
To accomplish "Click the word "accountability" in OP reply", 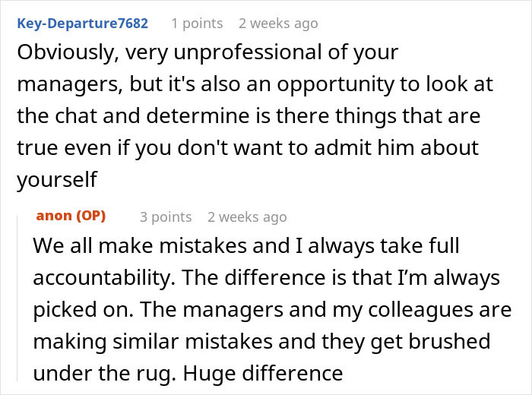I will [x=106, y=279].
